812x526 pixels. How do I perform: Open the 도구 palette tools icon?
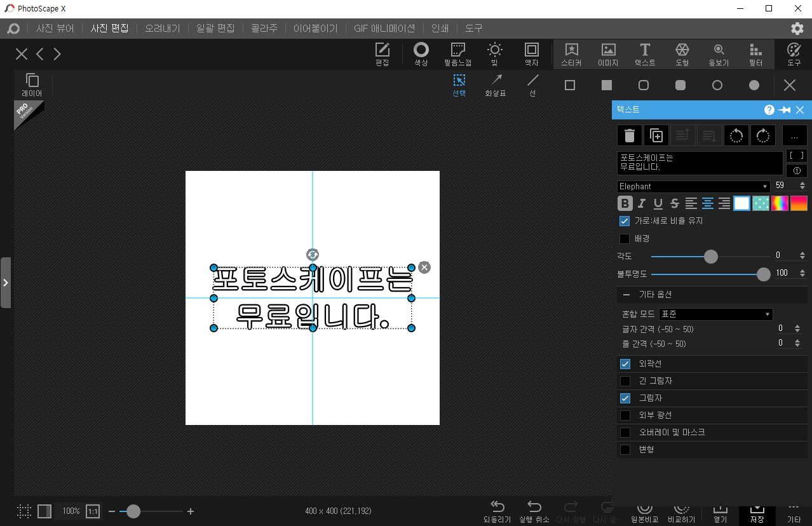pyautogui.click(x=794, y=54)
